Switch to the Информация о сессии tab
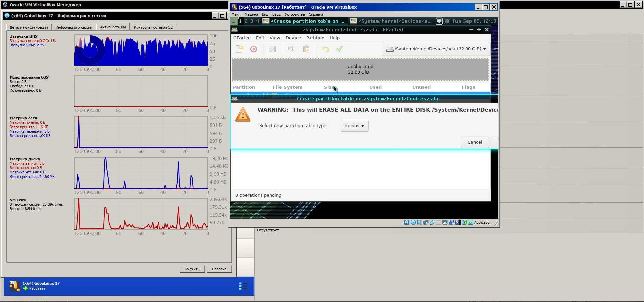This screenshot has width=644, height=302. pyautogui.click(x=74, y=27)
